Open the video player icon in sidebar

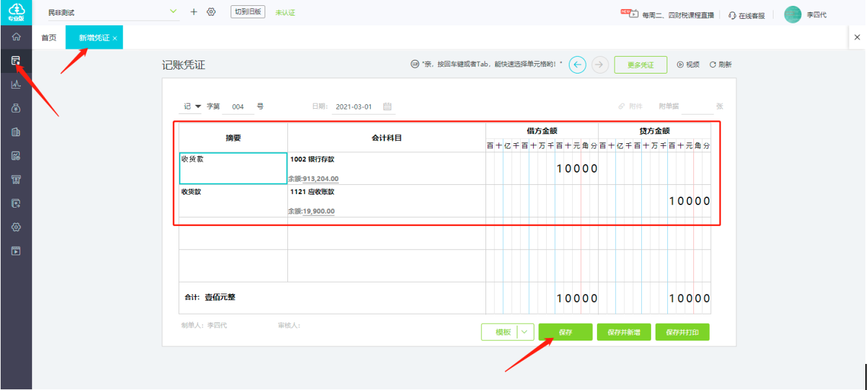pos(16,251)
